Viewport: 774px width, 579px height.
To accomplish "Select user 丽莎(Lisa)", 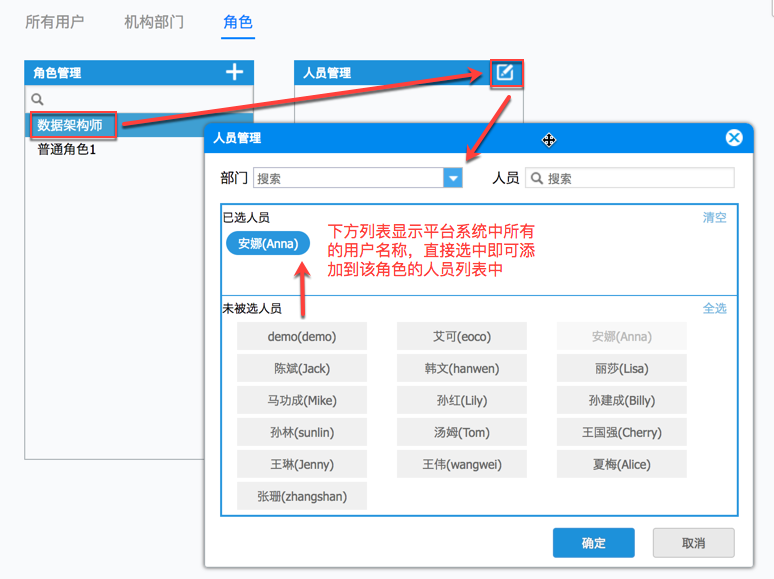I will (621, 368).
